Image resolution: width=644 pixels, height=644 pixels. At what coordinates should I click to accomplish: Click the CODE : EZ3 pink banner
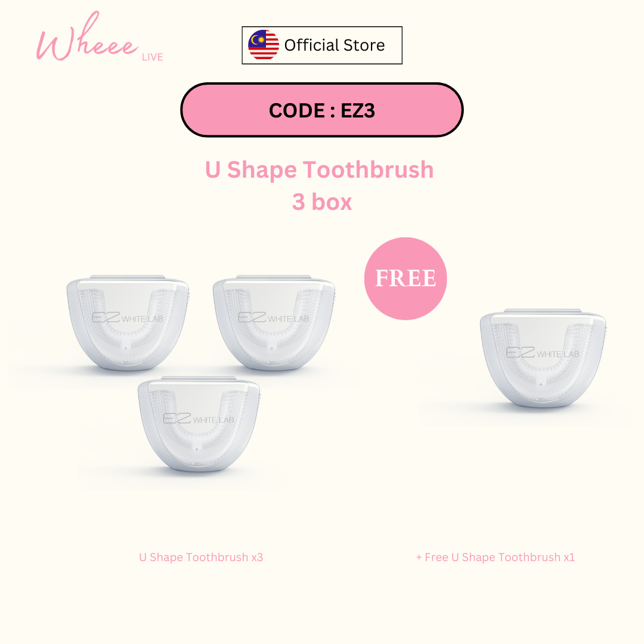(322, 110)
